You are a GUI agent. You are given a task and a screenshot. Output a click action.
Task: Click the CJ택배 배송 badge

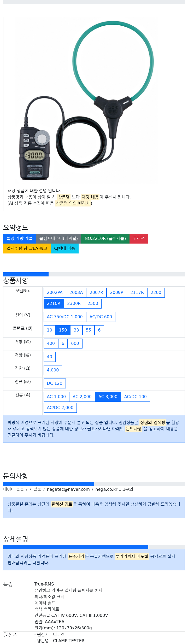64,248
